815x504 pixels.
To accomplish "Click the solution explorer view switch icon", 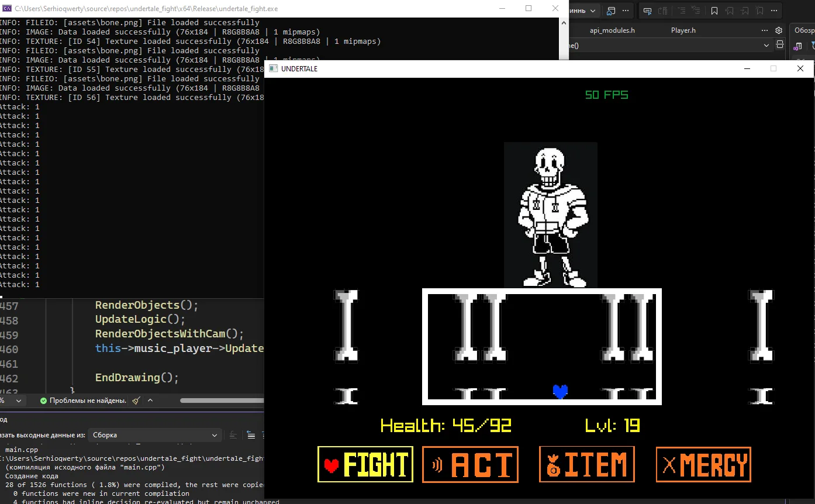I will pos(798,47).
